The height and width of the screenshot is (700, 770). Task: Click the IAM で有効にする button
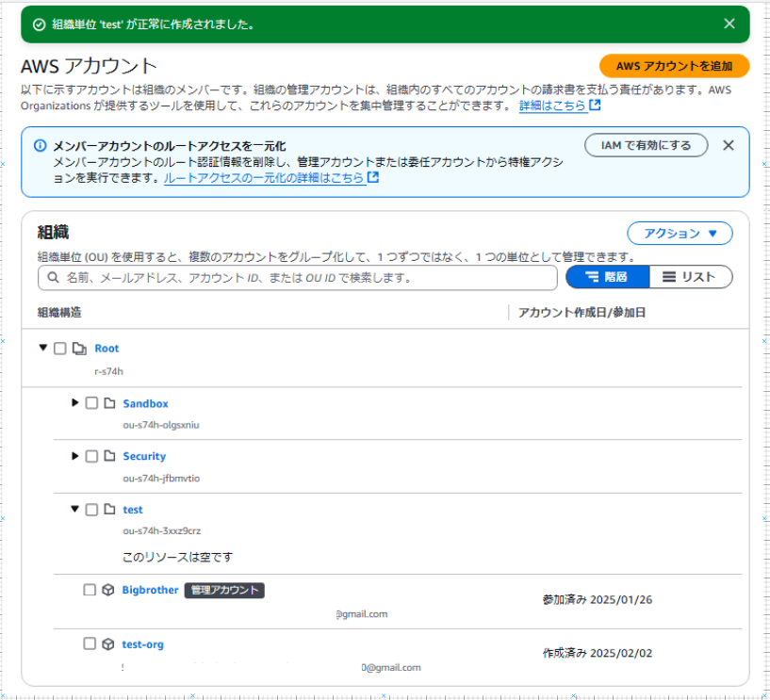tap(646, 145)
